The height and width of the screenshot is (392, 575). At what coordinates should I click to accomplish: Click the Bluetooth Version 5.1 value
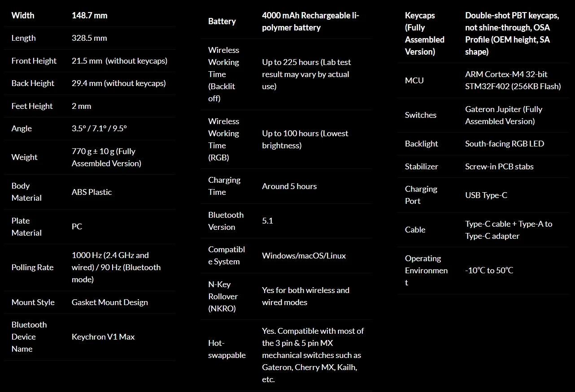[267, 221]
